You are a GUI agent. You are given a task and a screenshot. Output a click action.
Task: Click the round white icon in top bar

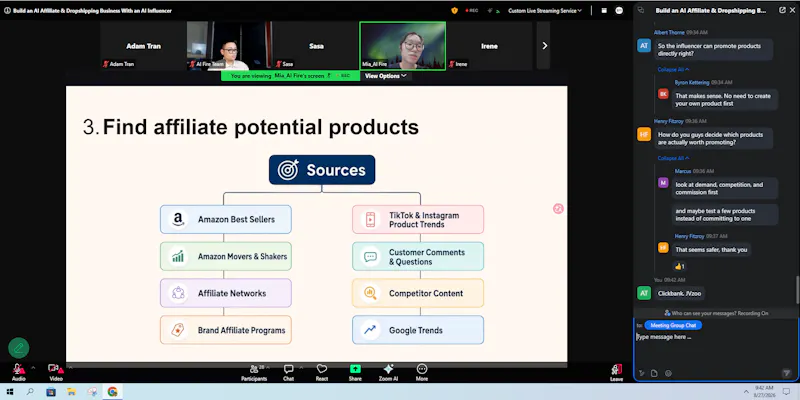[x=619, y=10]
